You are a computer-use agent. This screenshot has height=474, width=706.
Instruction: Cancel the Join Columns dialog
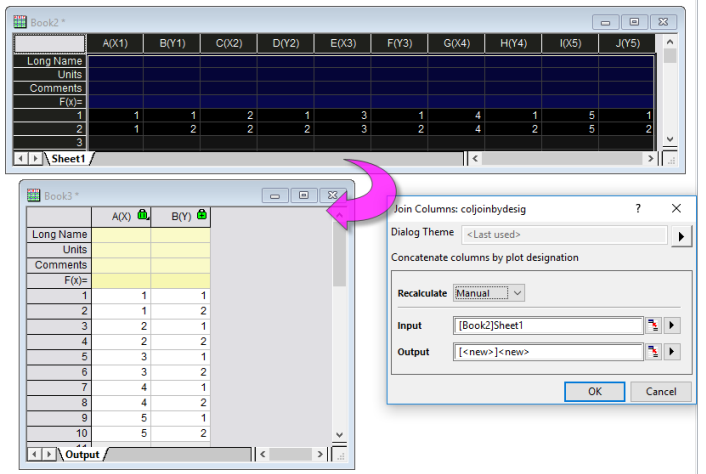(660, 391)
